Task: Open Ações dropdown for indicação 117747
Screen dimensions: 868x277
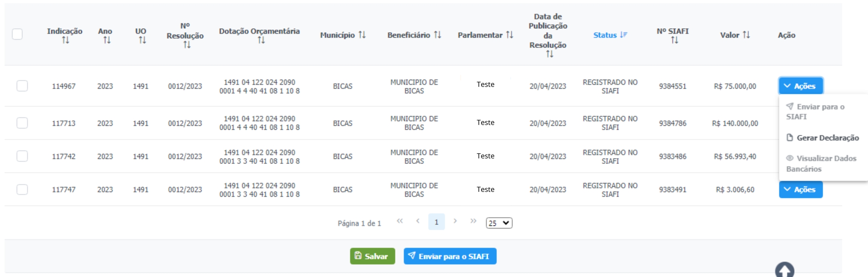Action: coord(801,190)
